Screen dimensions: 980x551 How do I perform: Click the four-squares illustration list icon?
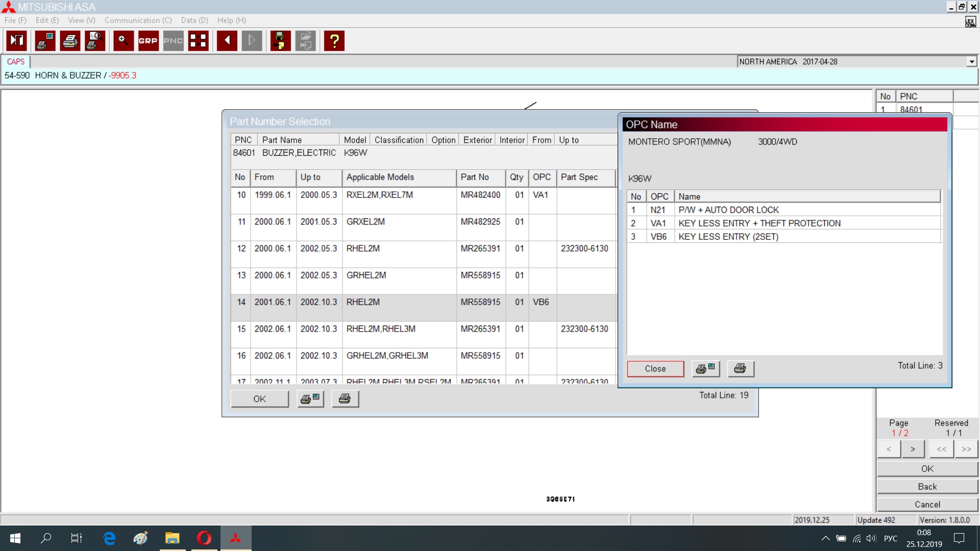pyautogui.click(x=198, y=41)
